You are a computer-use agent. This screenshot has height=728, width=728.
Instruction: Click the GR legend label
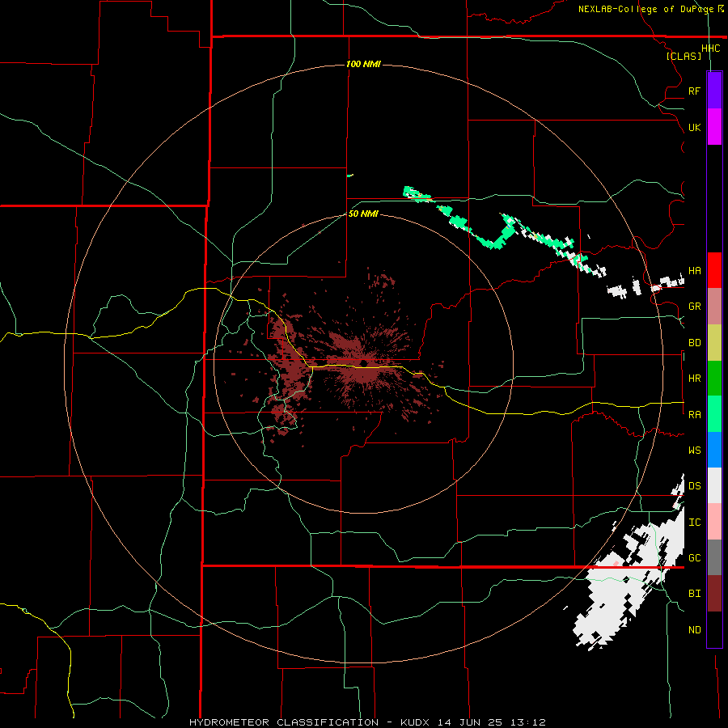point(694,307)
